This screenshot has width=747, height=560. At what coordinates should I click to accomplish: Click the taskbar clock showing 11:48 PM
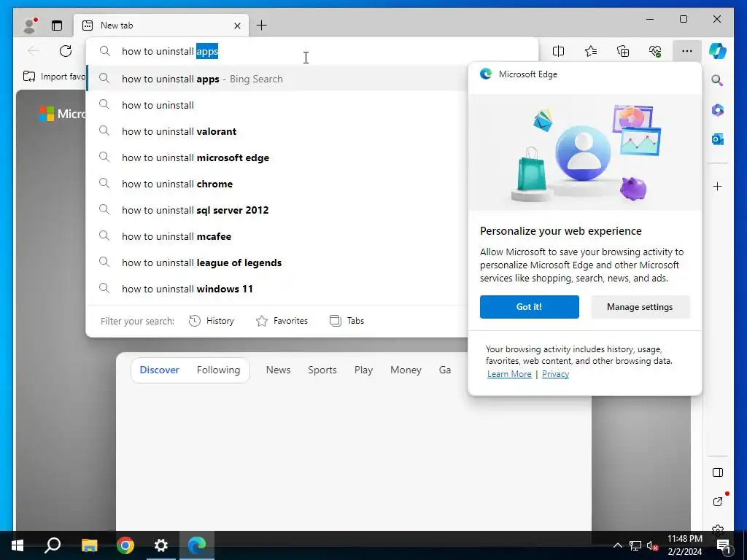pos(684,545)
